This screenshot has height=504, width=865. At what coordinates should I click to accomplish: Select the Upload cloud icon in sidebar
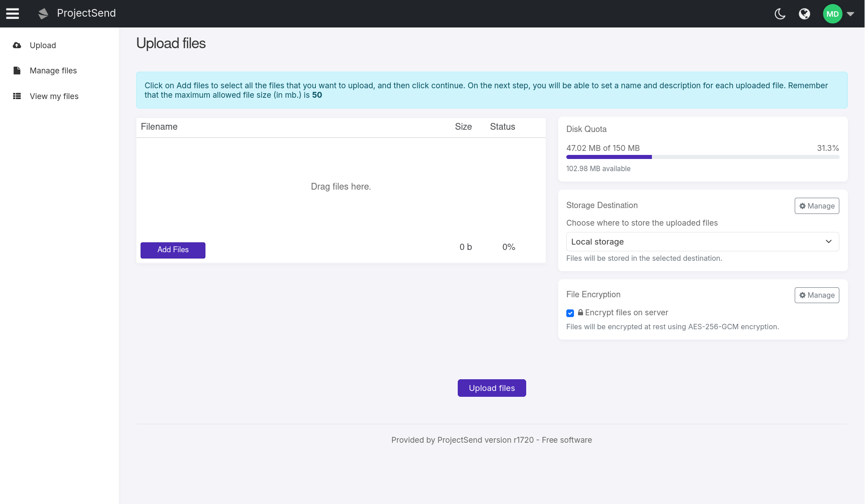tap(17, 45)
